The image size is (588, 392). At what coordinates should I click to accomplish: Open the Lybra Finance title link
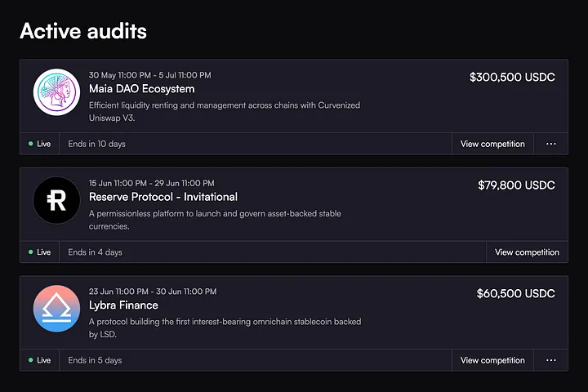pyautogui.click(x=123, y=305)
